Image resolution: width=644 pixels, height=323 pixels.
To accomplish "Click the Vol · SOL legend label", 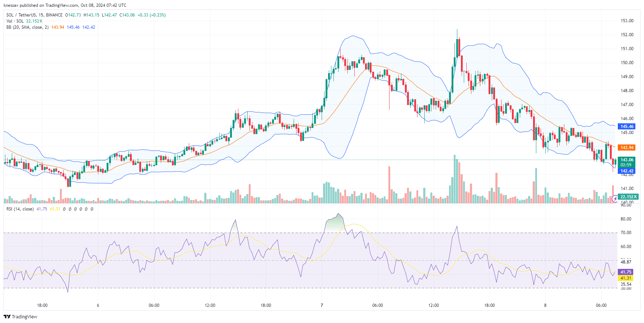I will (x=15, y=21).
